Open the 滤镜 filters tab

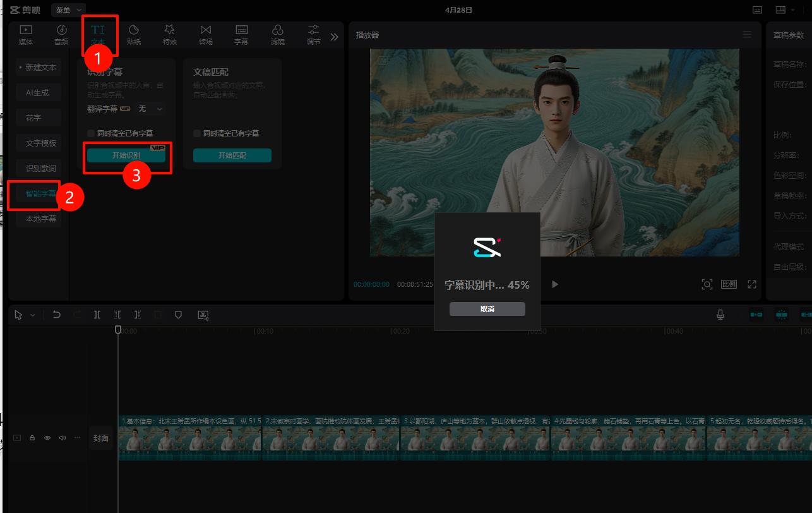(x=277, y=35)
